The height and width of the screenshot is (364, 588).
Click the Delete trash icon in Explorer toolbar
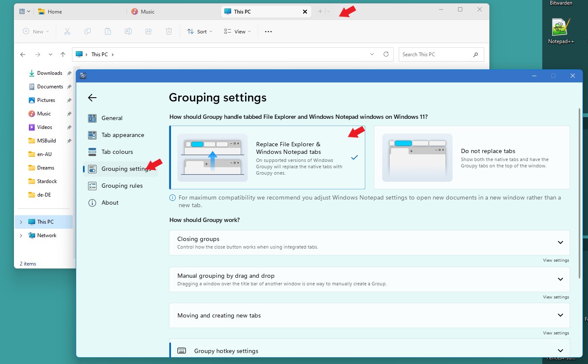click(x=169, y=31)
